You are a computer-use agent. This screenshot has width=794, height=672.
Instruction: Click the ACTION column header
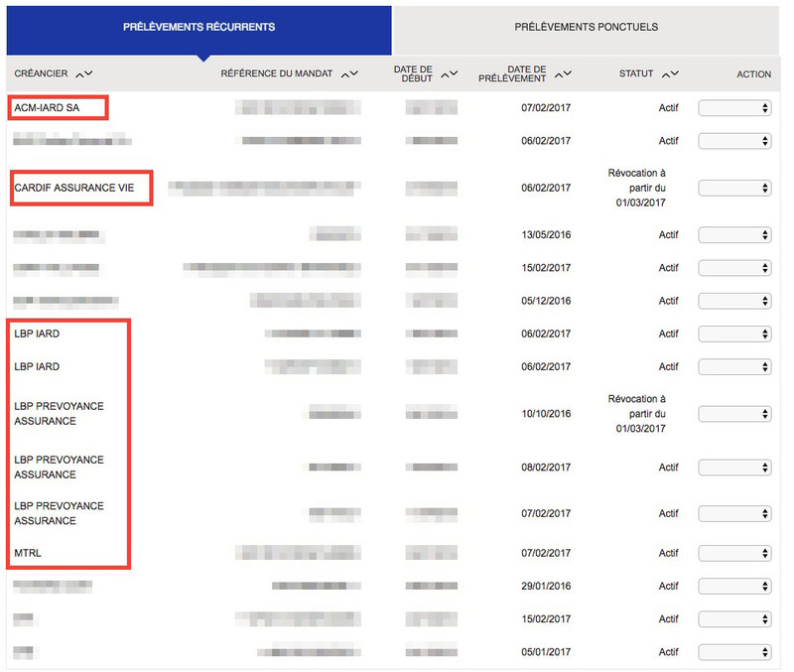(x=753, y=74)
